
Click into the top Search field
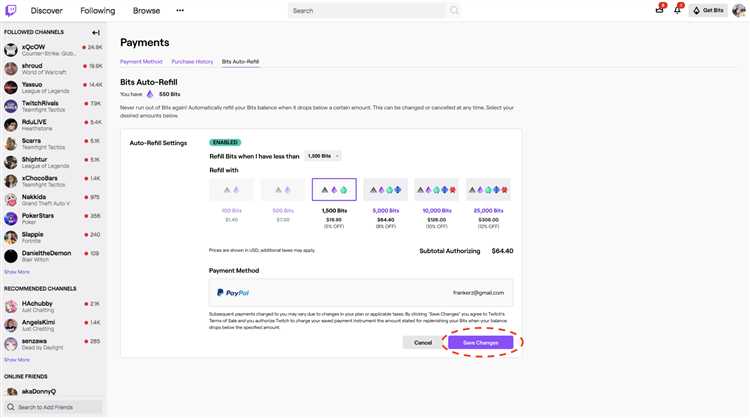pyautogui.click(x=366, y=11)
